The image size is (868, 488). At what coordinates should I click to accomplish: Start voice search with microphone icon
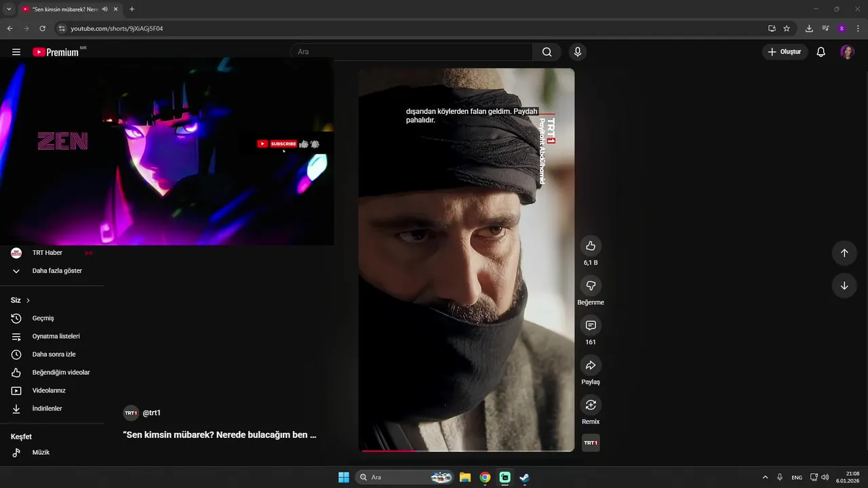tap(578, 52)
